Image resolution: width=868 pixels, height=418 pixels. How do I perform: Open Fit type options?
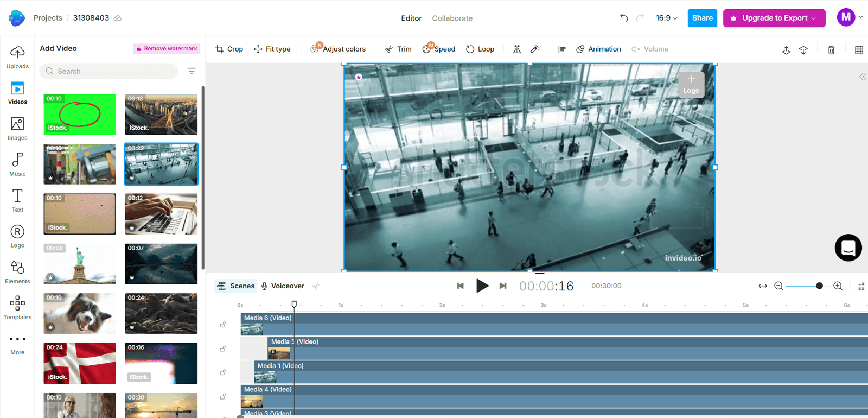tap(272, 49)
